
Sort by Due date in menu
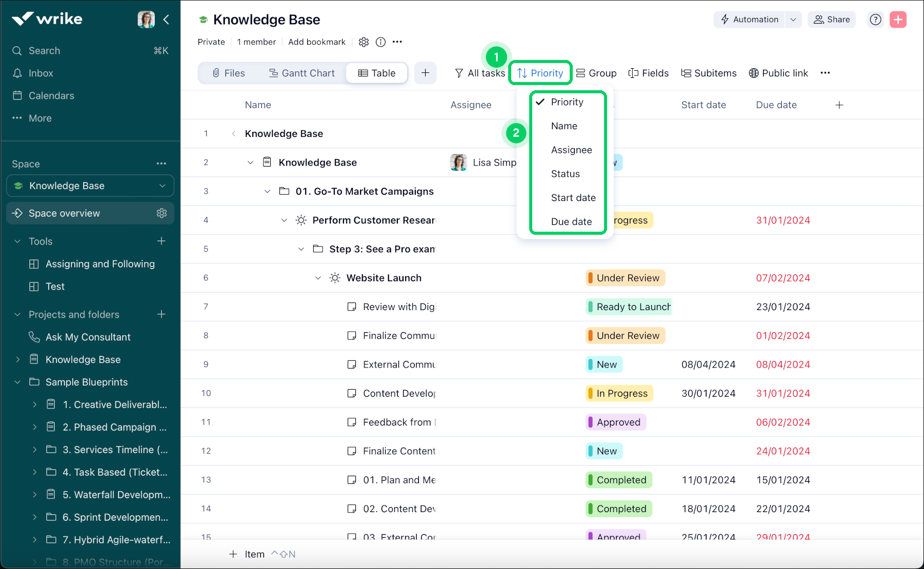571,221
